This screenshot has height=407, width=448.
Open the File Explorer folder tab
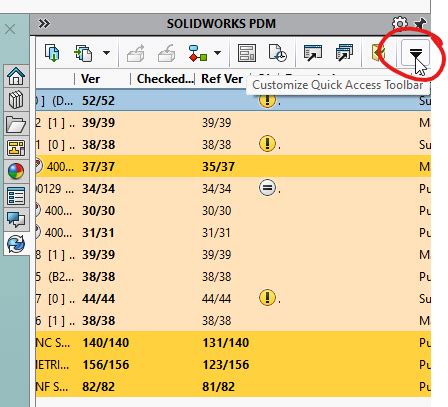click(x=16, y=124)
